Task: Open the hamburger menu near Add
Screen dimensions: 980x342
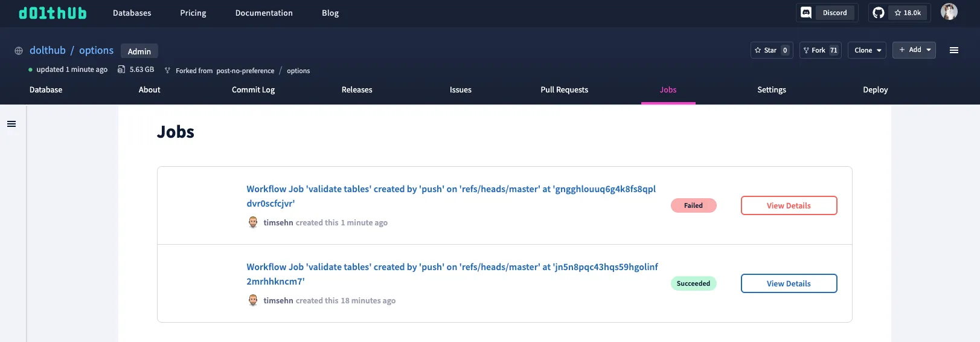Action: 954,50
